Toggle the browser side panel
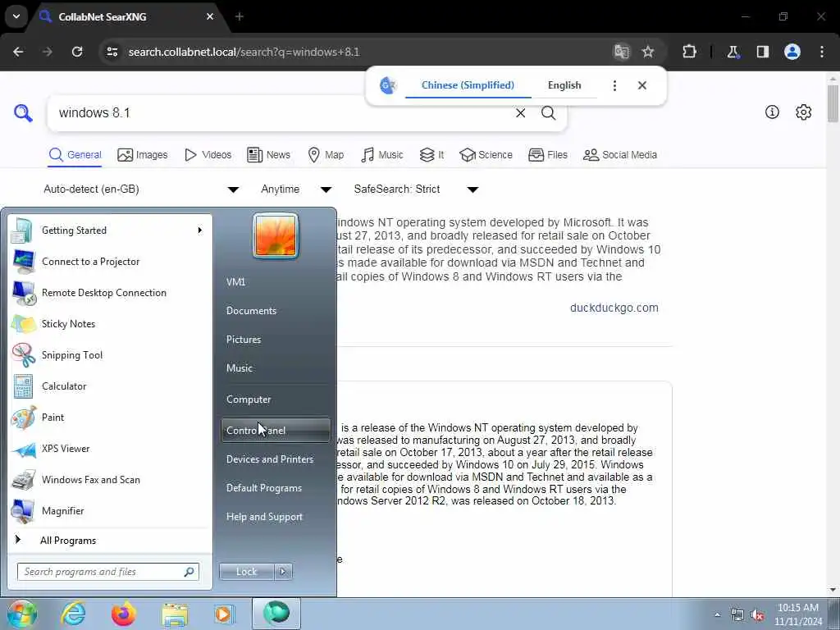The width and height of the screenshot is (840, 630). (763, 52)
